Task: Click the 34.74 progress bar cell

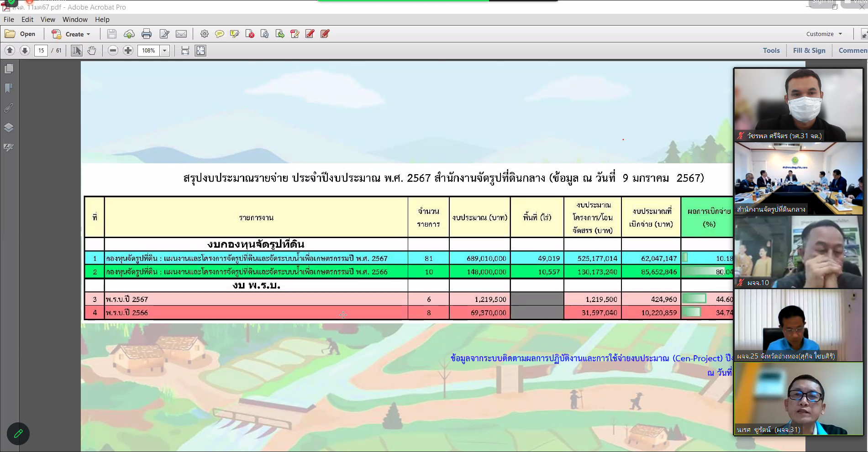Action: [707, 312]
